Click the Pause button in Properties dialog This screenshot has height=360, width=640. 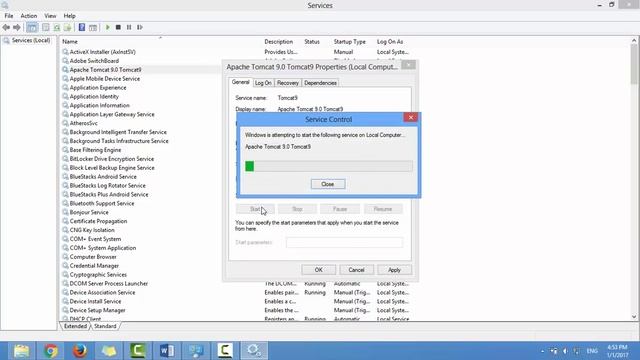[x=340, y=209]
